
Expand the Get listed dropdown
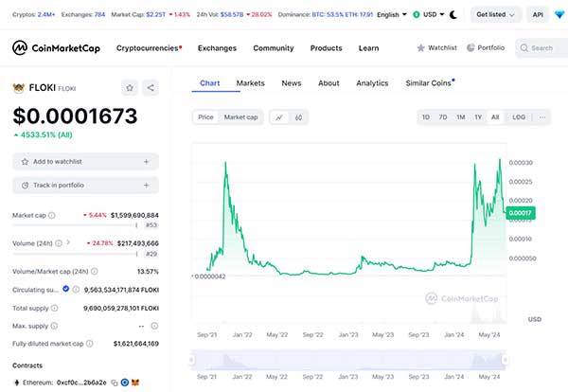[x=496, y=14]
